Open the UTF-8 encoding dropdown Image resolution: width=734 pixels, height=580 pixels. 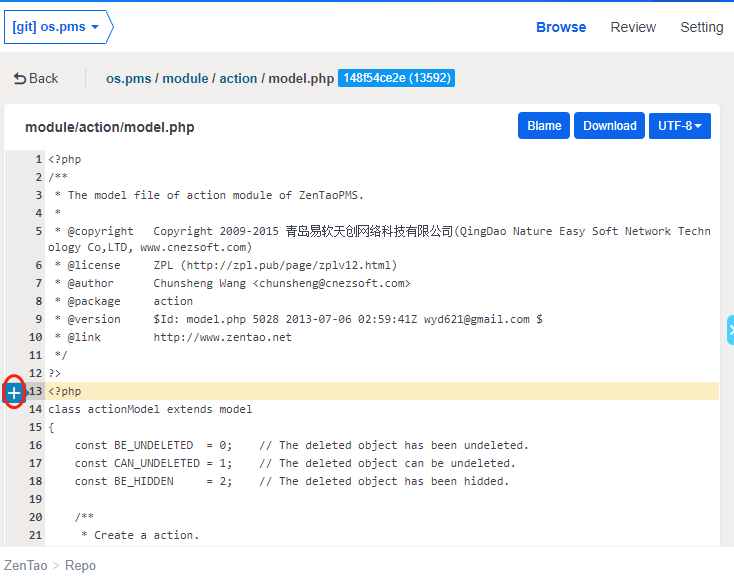click(x=679, y=126)
